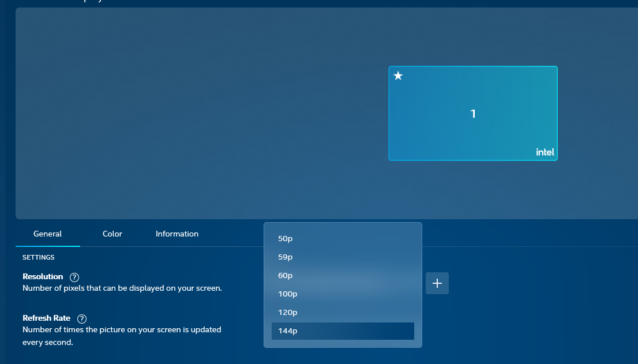
Task: Open the Refresh Rate help question mark
Action: pyautogui.click(x=82, y=319)
